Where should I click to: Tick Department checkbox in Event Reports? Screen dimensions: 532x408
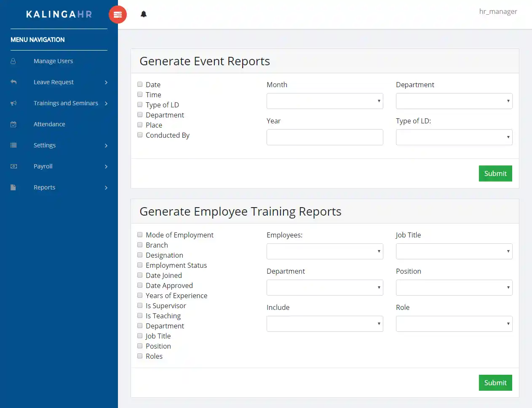pos(140,115)
